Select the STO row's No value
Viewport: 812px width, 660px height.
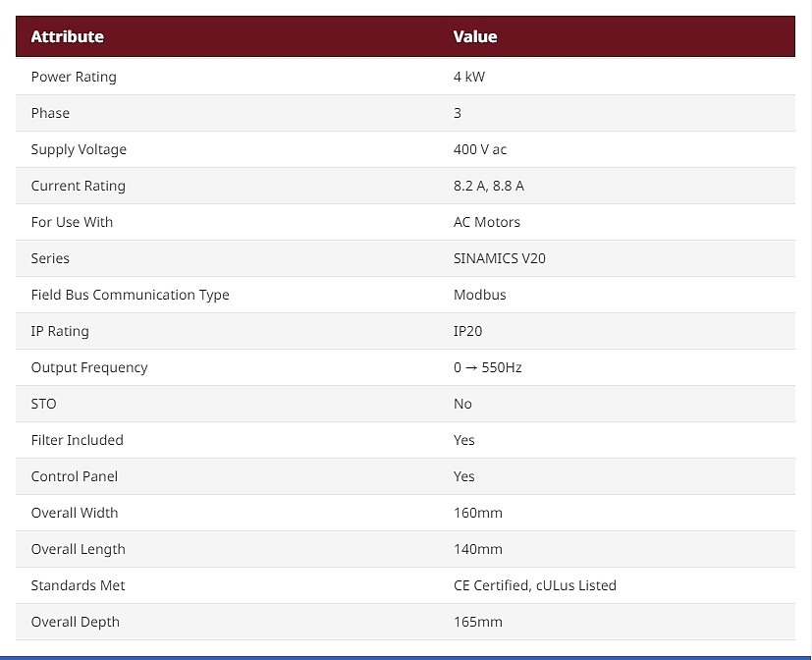462,404
